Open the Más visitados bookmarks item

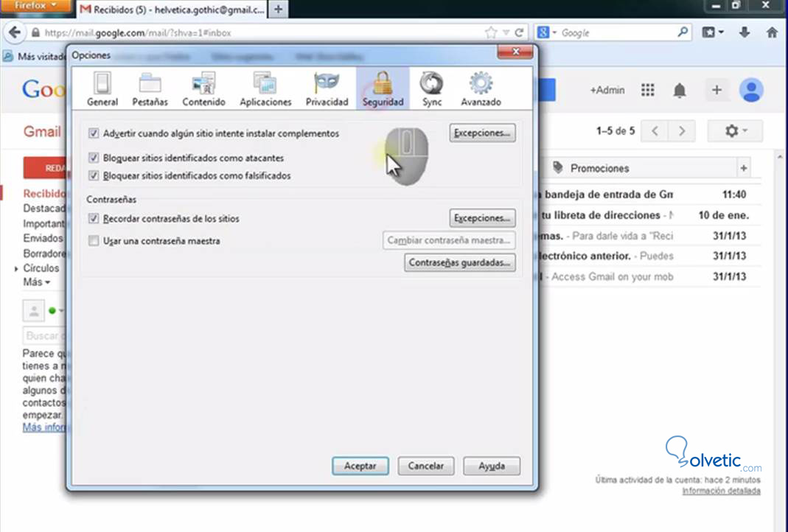pyautogui.click(x=35, y=56)
